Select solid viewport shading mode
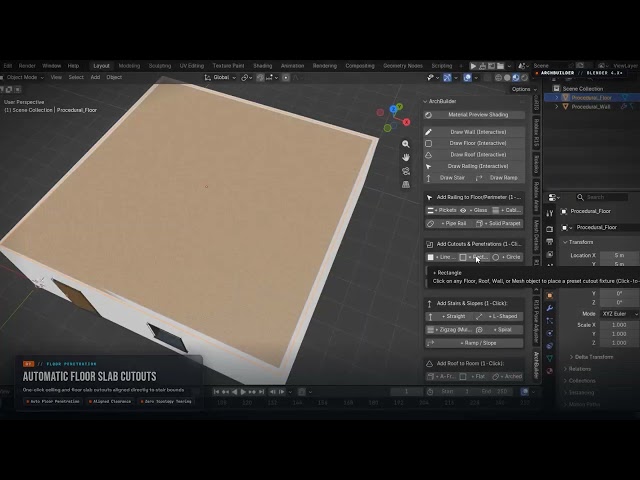 coord(507,78)
